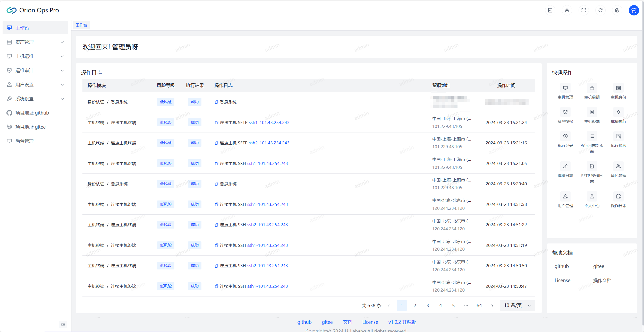This screenshot has width=644, height=332.
Task: Open the settings gear in top header
Action: (x=617, y=10)
